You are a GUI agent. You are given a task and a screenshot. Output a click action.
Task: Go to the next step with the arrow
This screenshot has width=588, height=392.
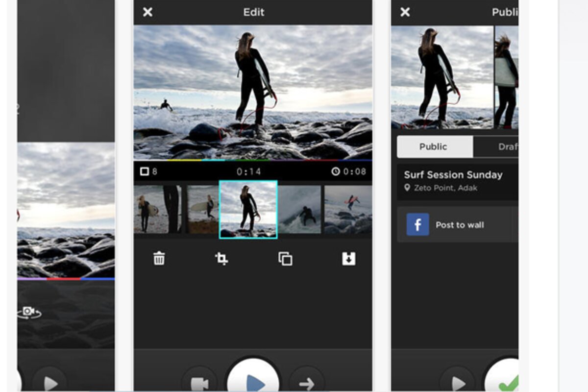coord(307,383)
